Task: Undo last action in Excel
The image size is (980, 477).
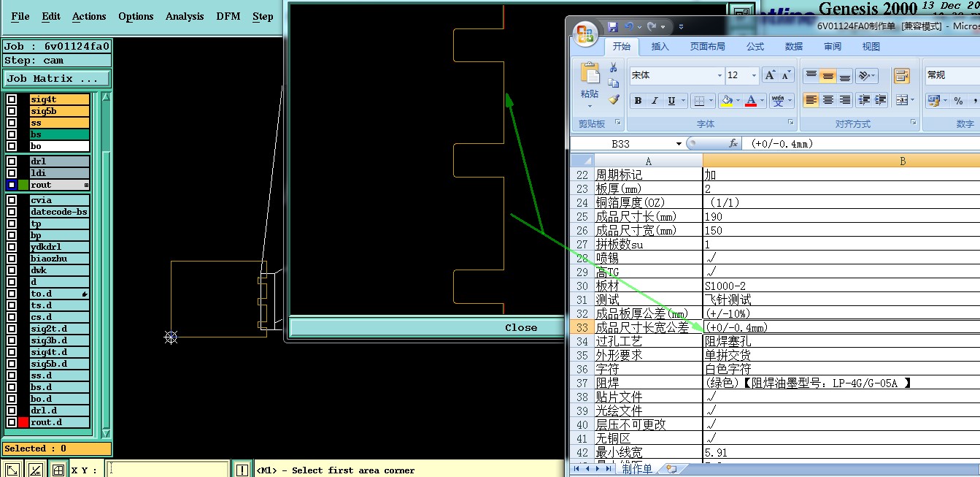Action: [x=630, y=27]
